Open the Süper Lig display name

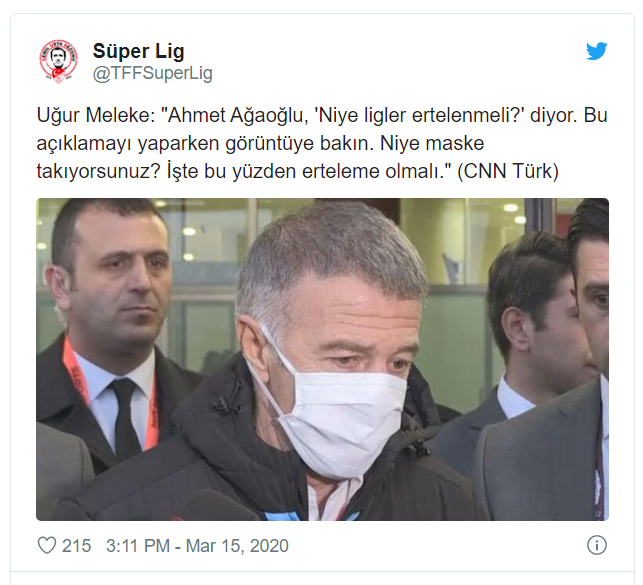[x=139, y=51]
